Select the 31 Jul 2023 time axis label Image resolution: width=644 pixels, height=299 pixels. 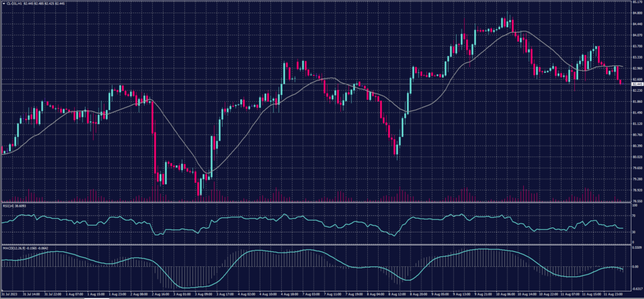tap(11, 293)
